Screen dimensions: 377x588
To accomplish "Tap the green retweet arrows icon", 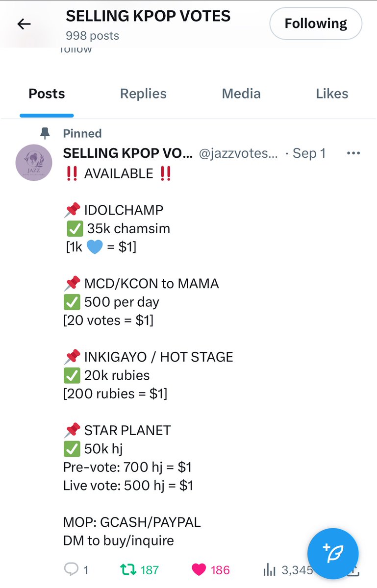I will click(x=128, y=569).
